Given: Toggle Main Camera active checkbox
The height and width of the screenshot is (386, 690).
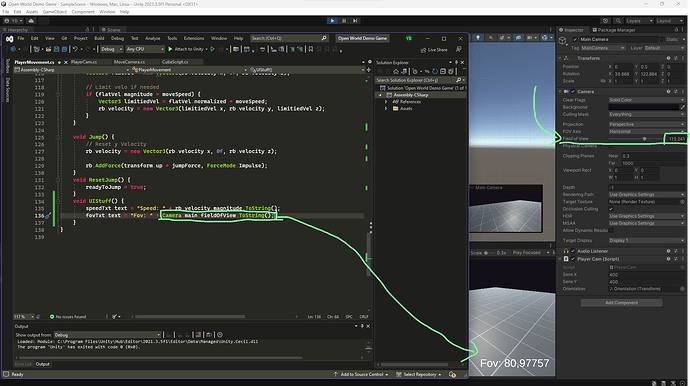Looking at the screenshot, I should pos(575,39).
